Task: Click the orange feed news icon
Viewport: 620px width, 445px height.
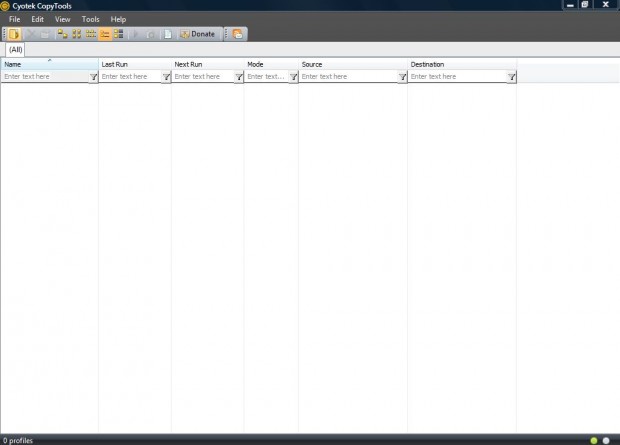Action: tap(238, 34)
